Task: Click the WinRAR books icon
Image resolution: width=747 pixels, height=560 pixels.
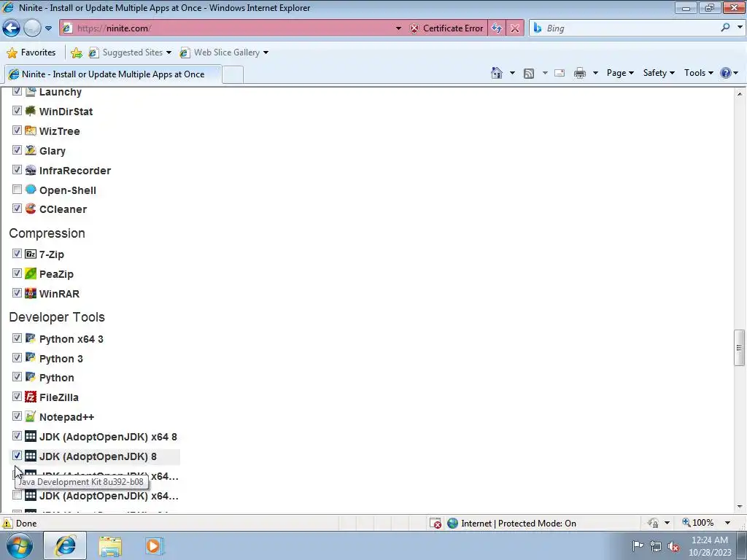Action: 31,293
